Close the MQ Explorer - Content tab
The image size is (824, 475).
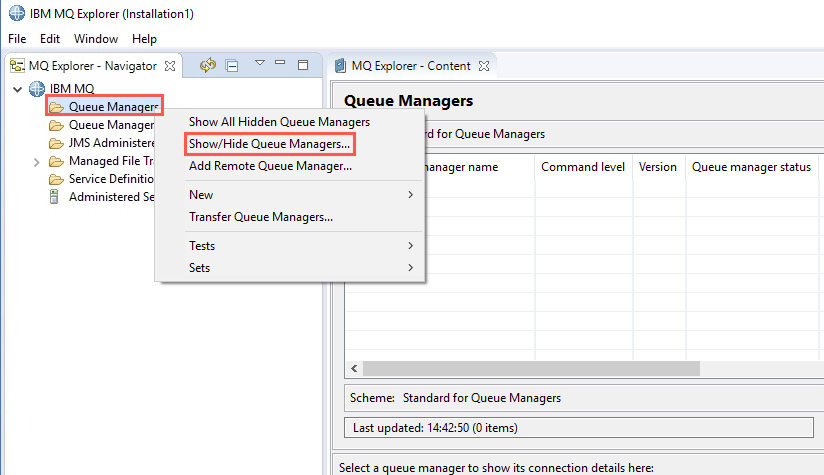pyautogui.click(x=484, y=66)
